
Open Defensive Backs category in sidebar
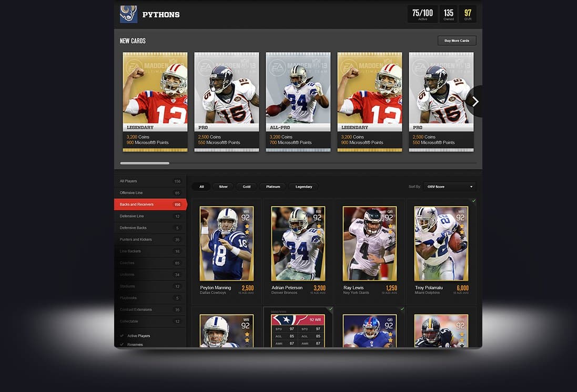click(150, 228)
